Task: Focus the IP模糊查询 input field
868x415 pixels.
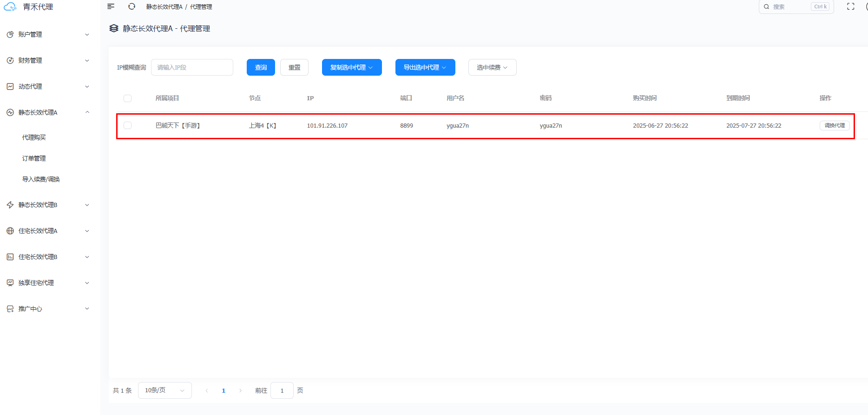Action: 192,67
